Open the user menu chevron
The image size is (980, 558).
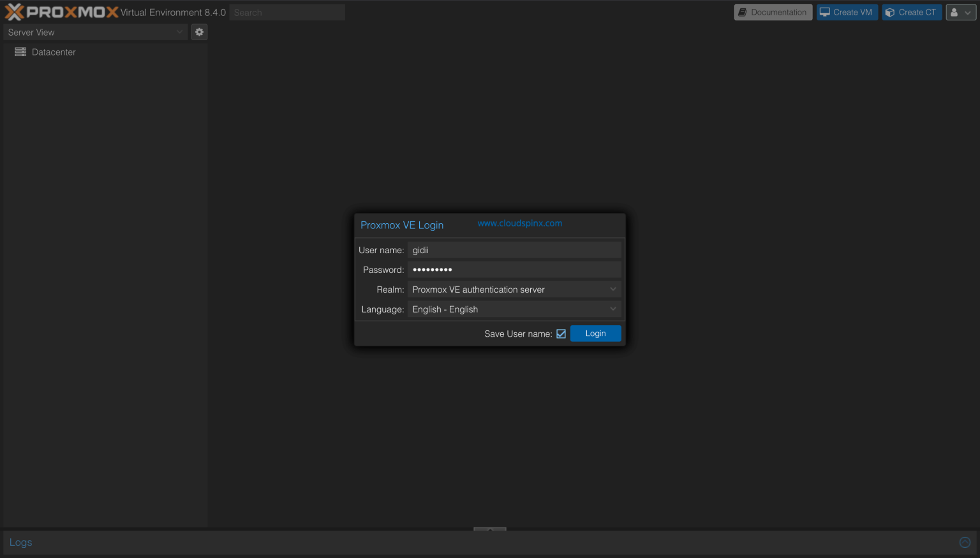[x=967, y=11]
